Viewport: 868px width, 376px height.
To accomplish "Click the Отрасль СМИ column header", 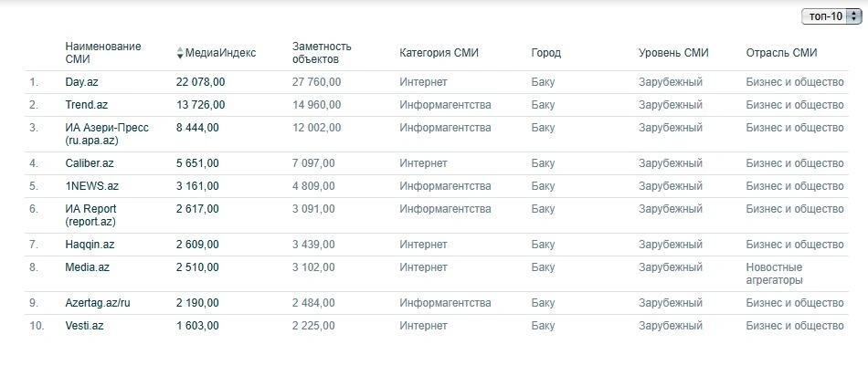I will (x=781, y=53).
